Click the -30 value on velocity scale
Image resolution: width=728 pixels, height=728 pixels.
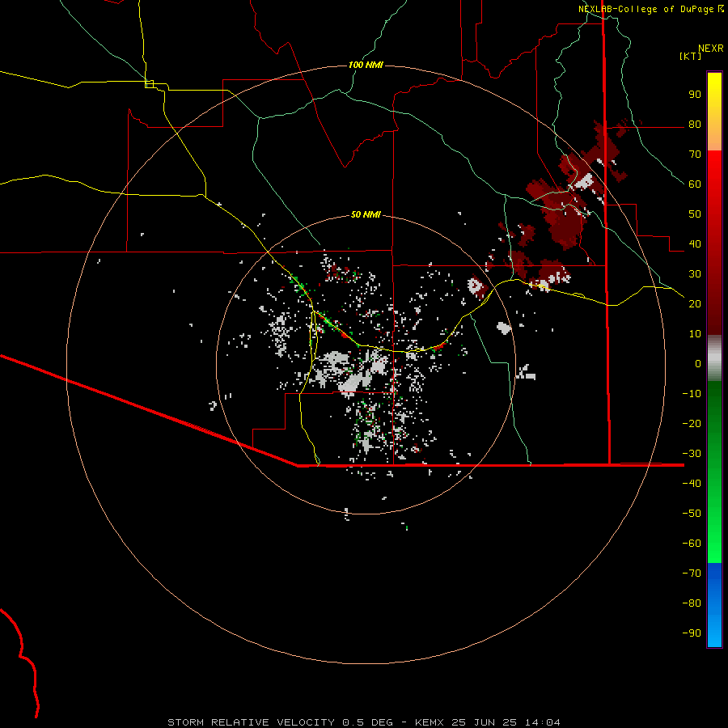[x=692, y=454]
